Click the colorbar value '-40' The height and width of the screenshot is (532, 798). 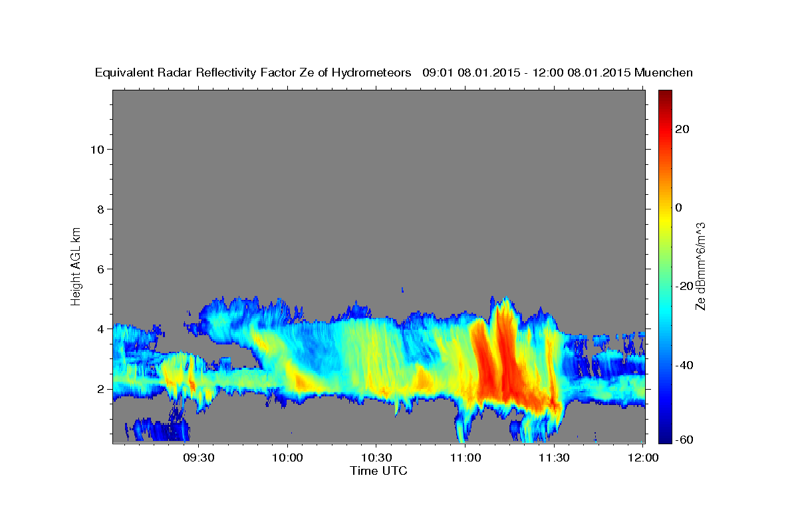[x=684, y=364]
